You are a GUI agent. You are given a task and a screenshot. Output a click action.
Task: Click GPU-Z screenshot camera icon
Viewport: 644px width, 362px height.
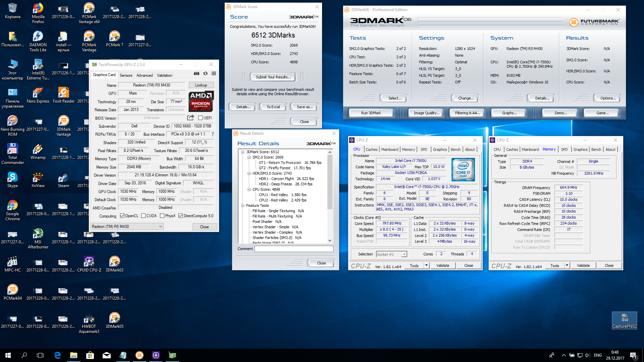197,74
